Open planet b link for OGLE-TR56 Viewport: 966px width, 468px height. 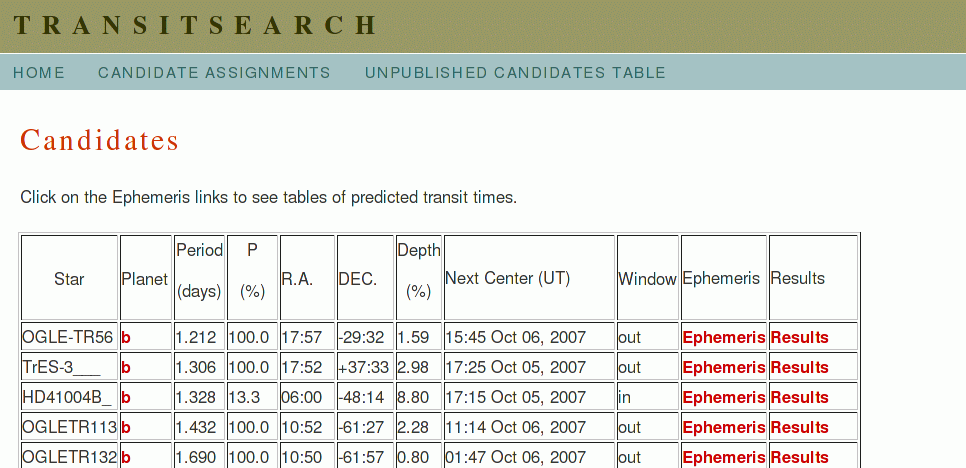[126, 337]
